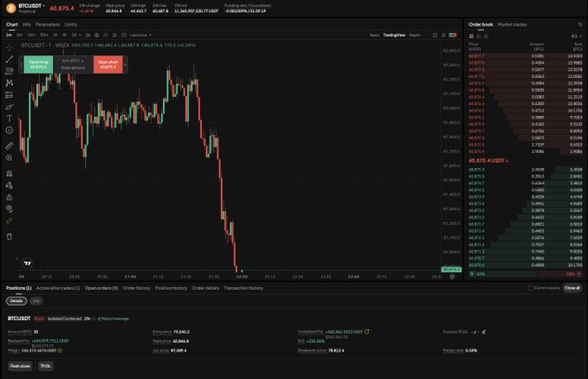Show third order book layout view
588x379 pixels.
point(487,36)
